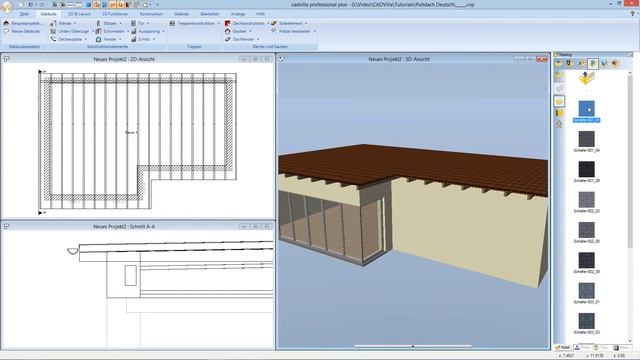This screenshot has width=640, height=360.
Task: Expand the Stützen dropdown arrow
Action: [x=120, y=23]
